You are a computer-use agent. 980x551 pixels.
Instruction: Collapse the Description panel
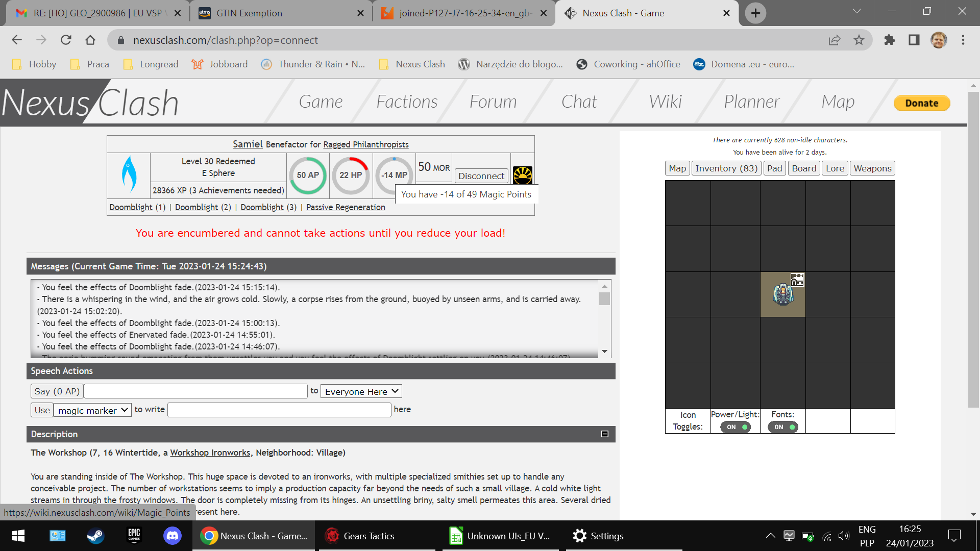pyautogui.click(x=605, y=434)
